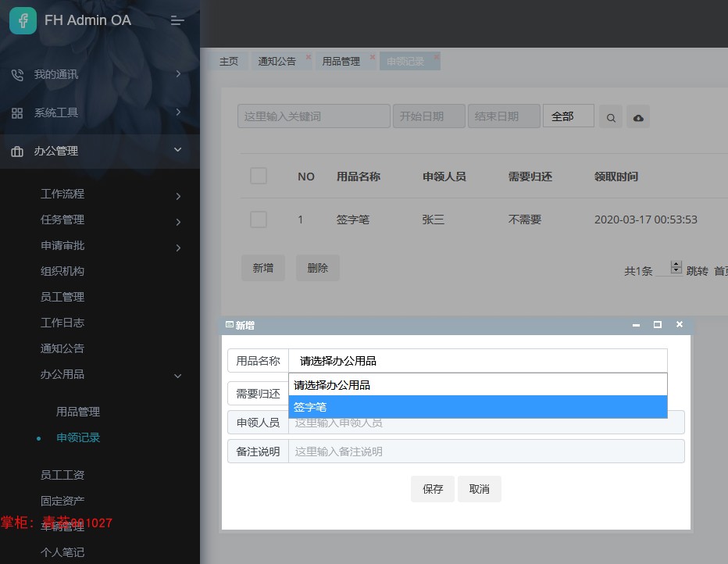728x564 pixels.
Task: Focus the 开始日期 date field
Action: point(429,116)
